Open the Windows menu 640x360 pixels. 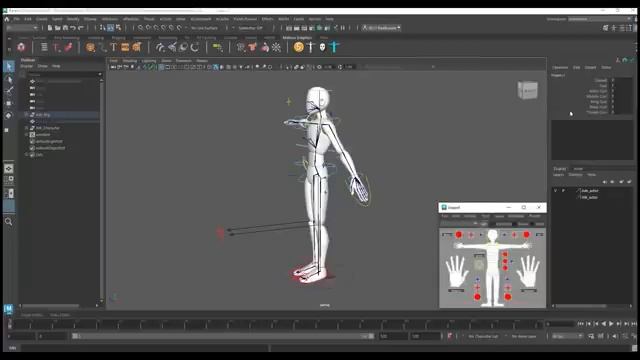110,19
